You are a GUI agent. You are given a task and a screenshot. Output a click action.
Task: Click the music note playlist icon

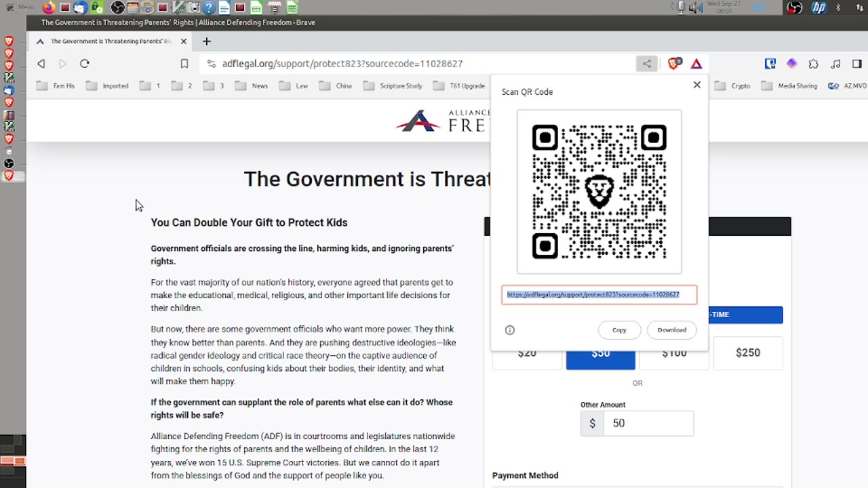coord(835,64)
